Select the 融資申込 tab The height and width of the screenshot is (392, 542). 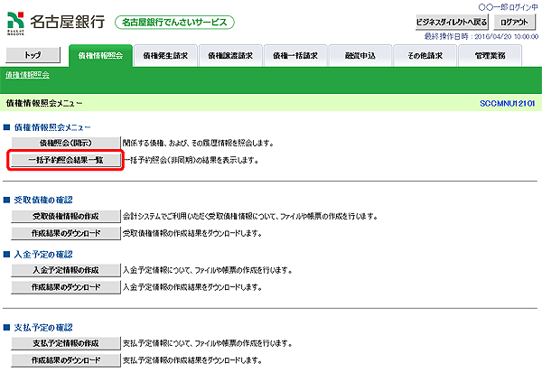point(360,56)
